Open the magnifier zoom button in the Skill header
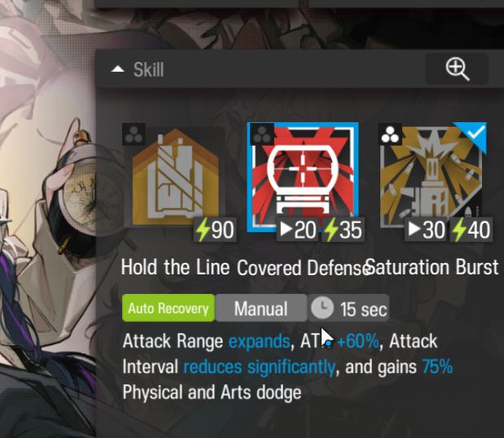 [x=457, y=68]
